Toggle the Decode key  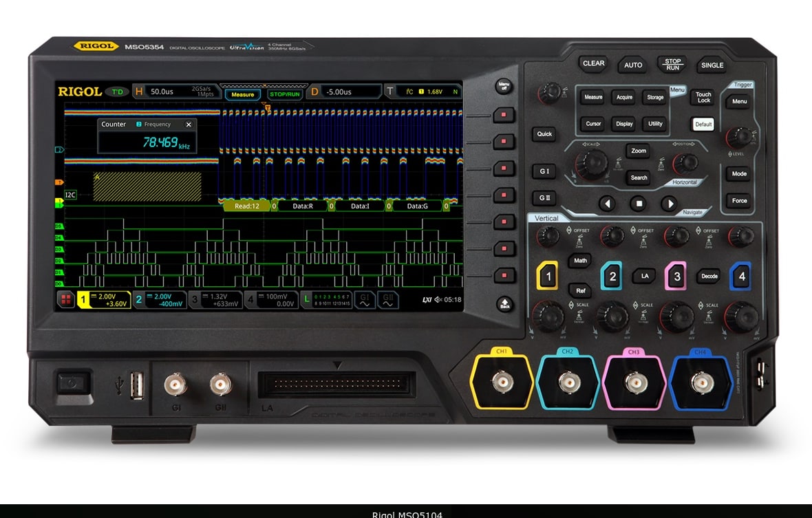(709, 276)
